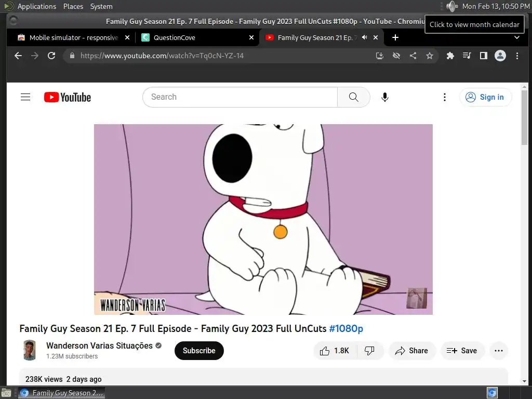Open the #1080p hashtag link
Screen dimensions: 532x399
coord(346,328)
